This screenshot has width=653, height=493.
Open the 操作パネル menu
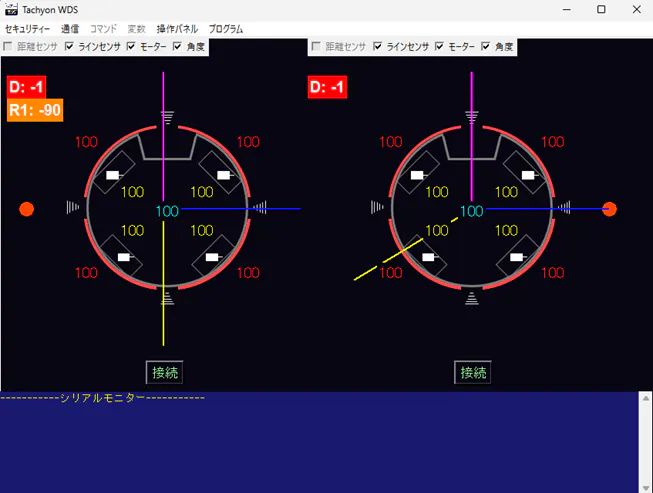[177, 29]
